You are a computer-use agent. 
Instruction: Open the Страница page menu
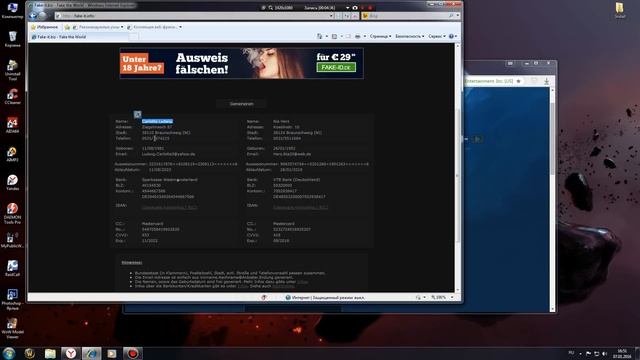(380, 36)
